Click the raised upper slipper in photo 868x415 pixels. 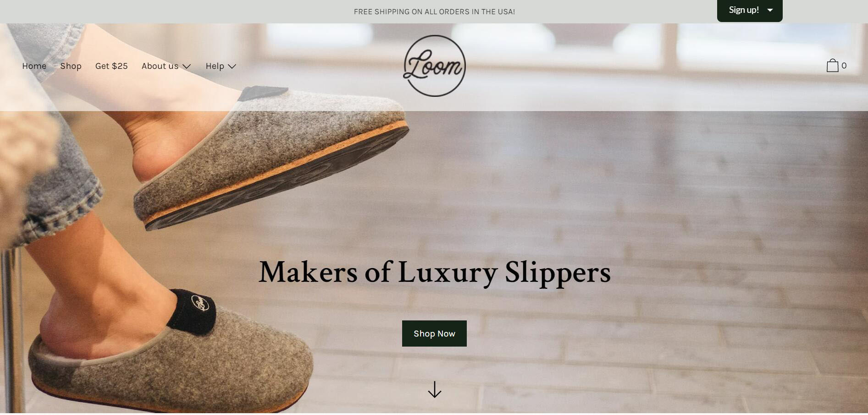click(x=271, y=156)
